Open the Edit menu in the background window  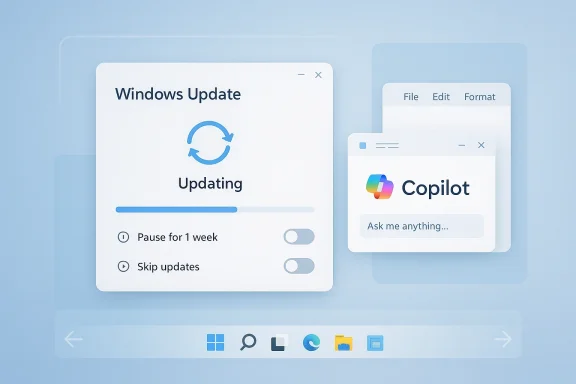coord(441,97)
